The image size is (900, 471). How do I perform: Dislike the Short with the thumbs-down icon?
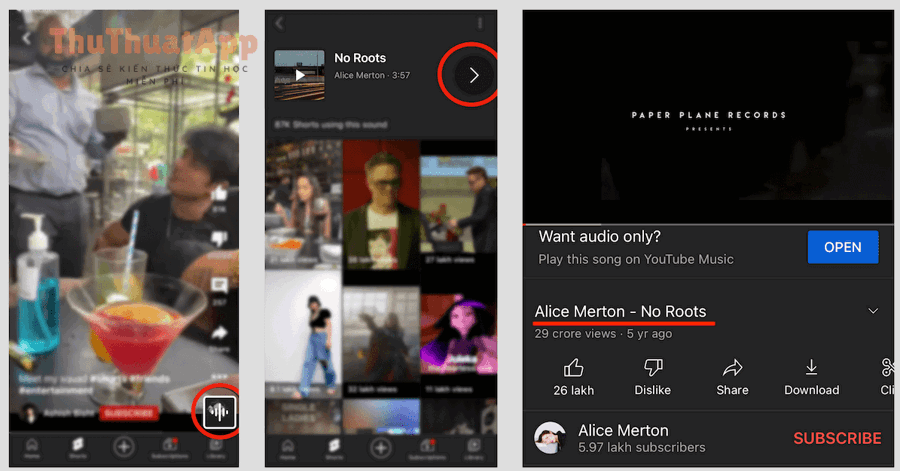(x=219, y=238)
